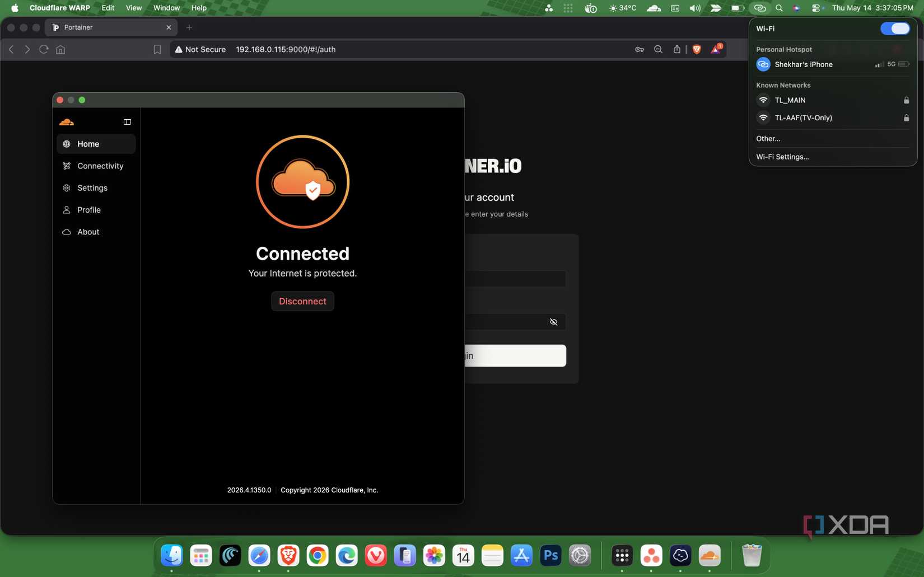Open Brave Shields lion icon
Viewport: 924px width, 577px height.
697,49
